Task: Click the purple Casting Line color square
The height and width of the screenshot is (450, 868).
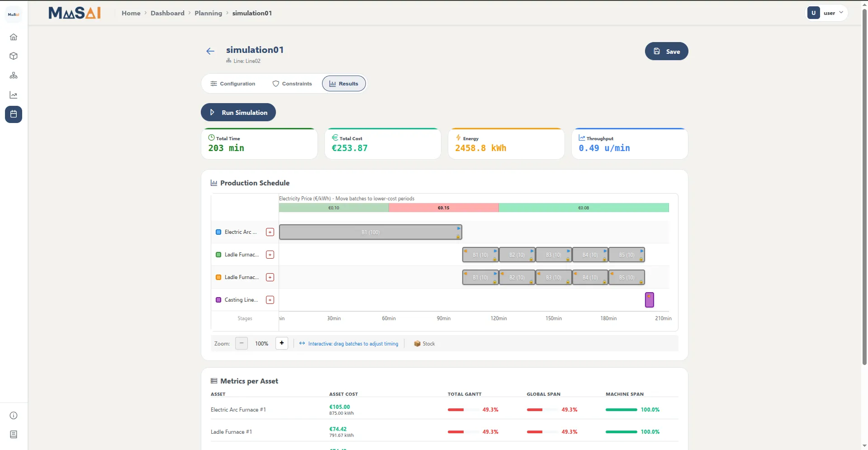Action: tap(218, 300)
